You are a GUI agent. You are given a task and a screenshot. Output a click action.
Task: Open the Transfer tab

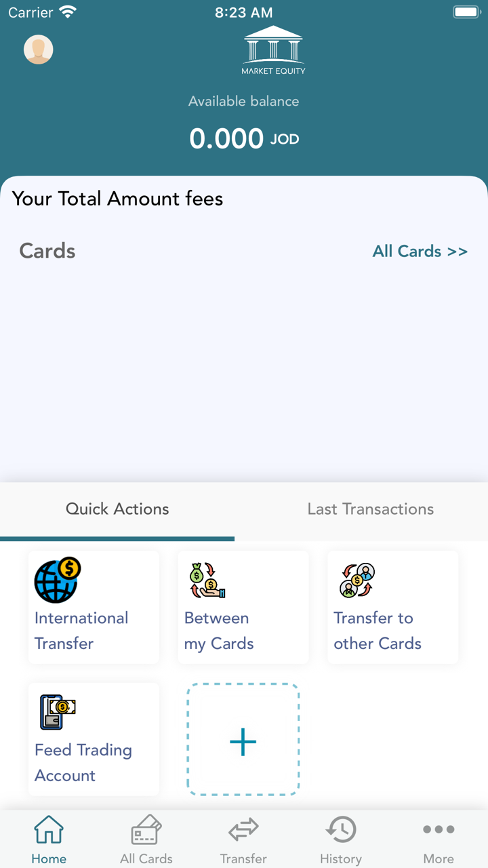pyautogui.click(x=243, y=840)
